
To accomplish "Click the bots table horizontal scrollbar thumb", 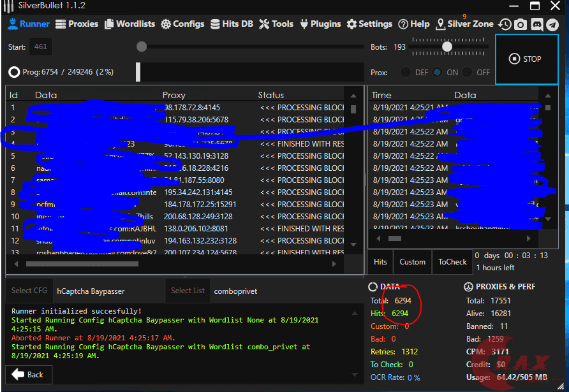I will tap(82, 264).
